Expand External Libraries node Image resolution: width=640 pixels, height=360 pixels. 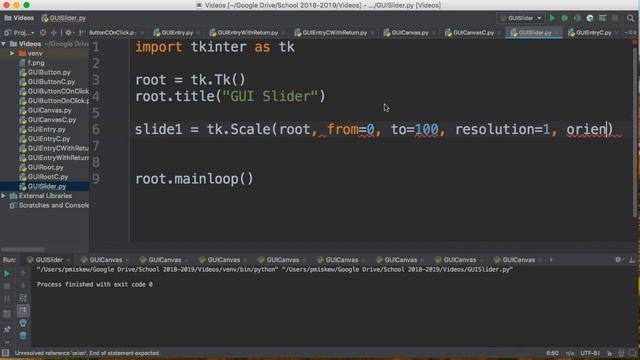[x=4, y=196]
